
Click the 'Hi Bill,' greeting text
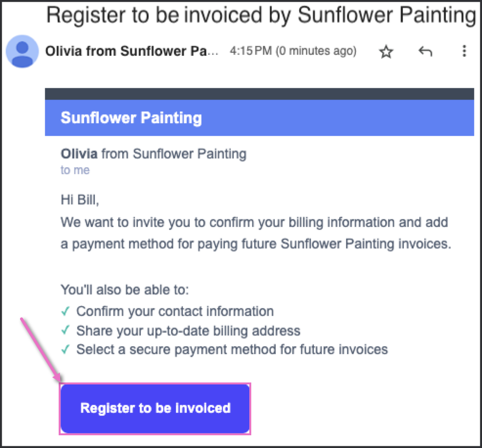pos(80,200)
